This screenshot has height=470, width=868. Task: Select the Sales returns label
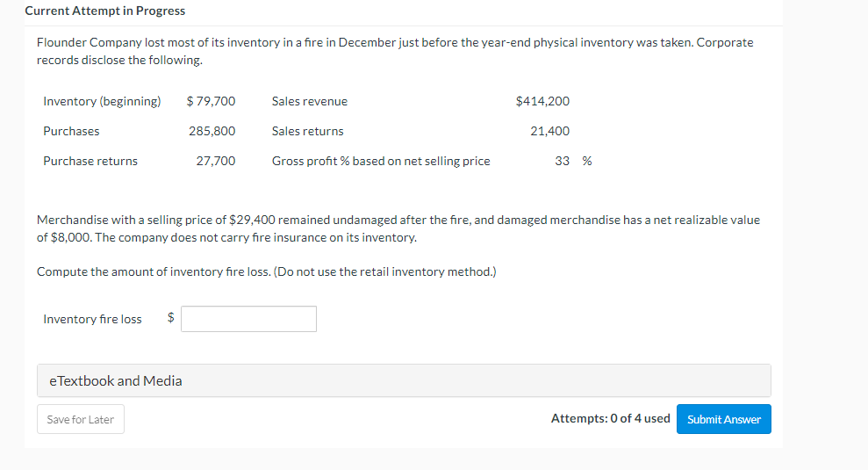(308, 131)
